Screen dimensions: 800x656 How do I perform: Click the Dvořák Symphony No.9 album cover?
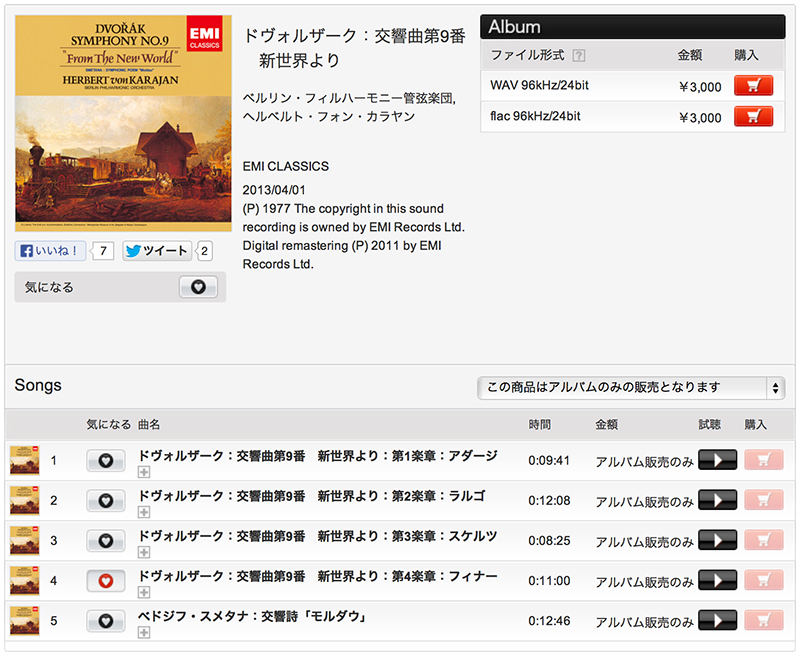[123, 123]
